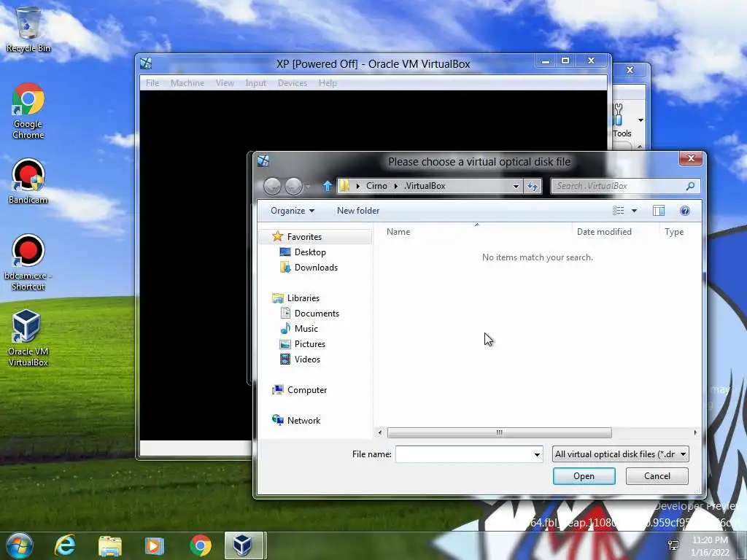Launch Internet Explorer from the taskbar

pyautogui.click(x=65, y=545)
